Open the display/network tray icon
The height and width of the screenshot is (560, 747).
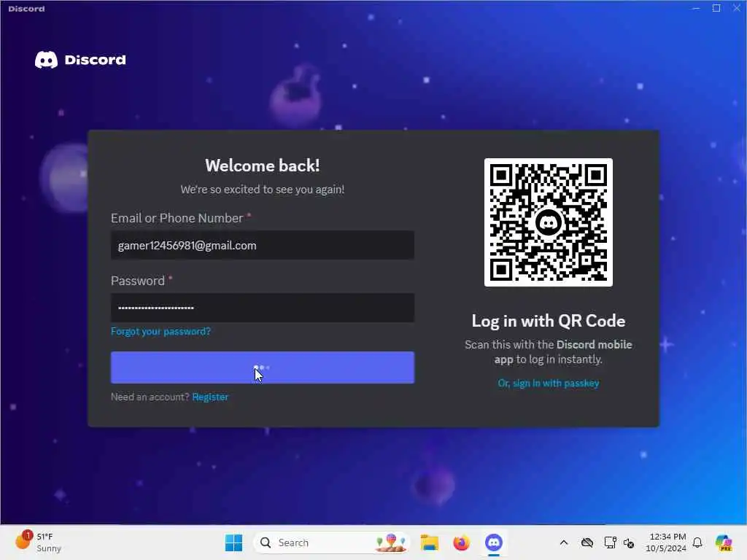point(611,542)
